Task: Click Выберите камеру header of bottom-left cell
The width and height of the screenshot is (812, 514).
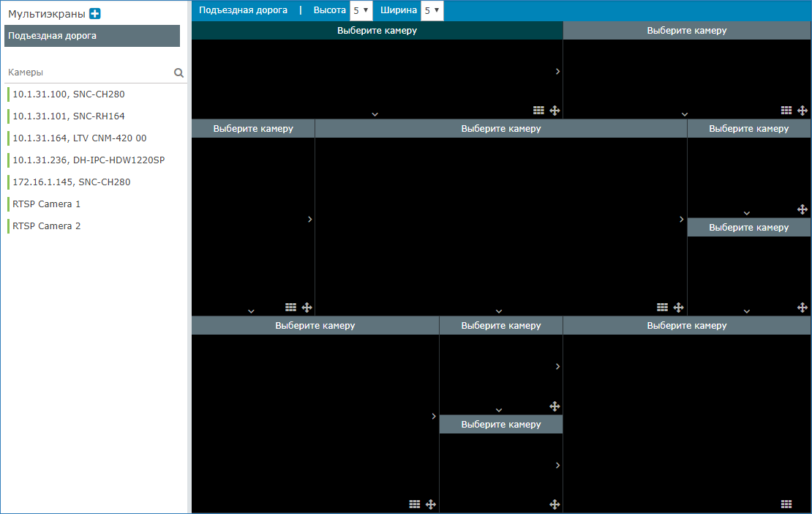Action: pos(315,326)
